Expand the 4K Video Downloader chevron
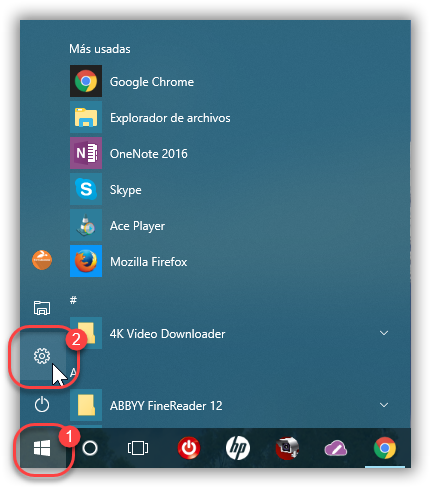This screenshot has width=431, height=488. 384,333
